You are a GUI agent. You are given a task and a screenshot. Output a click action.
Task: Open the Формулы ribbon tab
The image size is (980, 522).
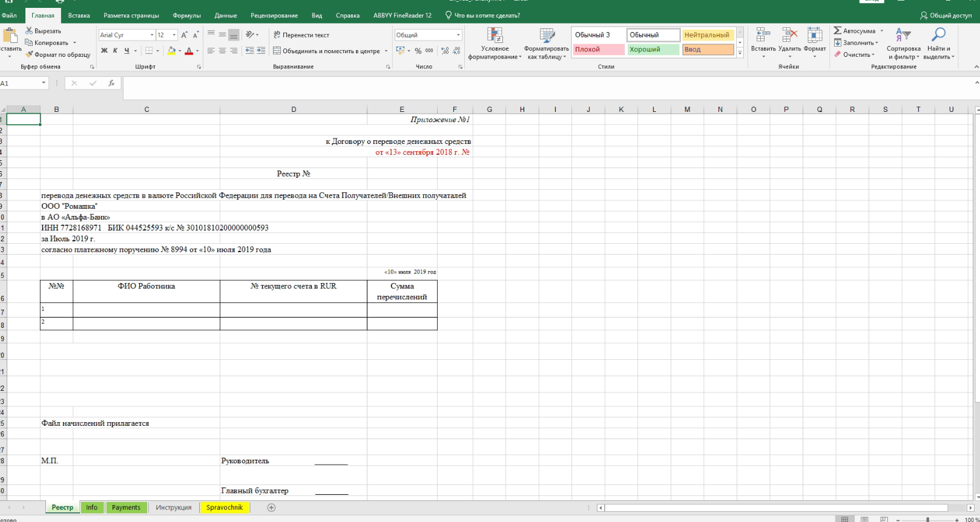[x=186, y=16]
